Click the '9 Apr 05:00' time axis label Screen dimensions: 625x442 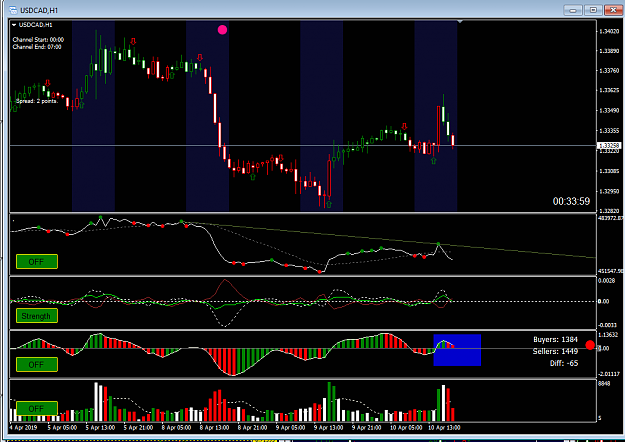(291, 428)
